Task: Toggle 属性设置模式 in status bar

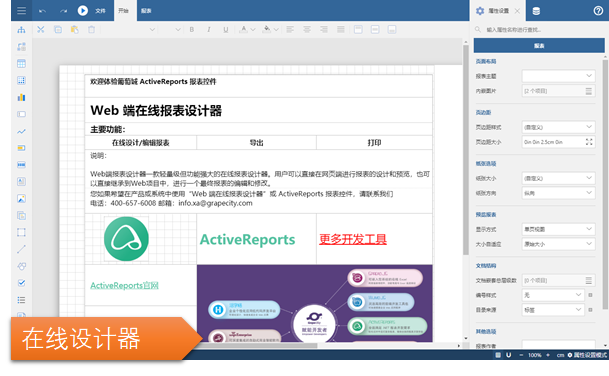Action: (587, 355)
